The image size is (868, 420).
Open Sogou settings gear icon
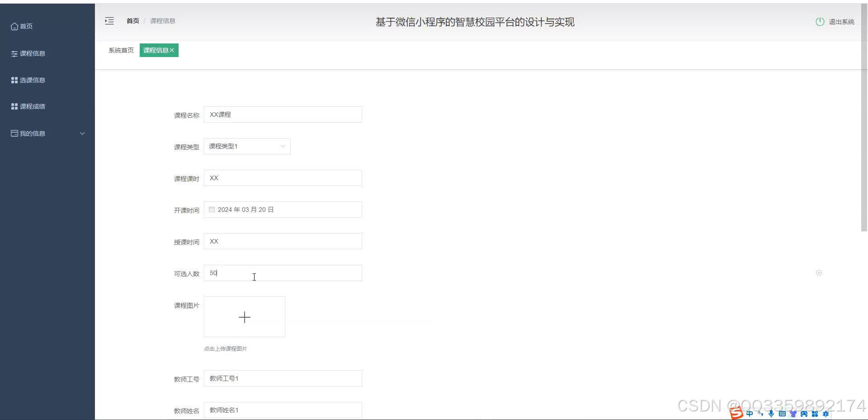click(x=826, y=414)
